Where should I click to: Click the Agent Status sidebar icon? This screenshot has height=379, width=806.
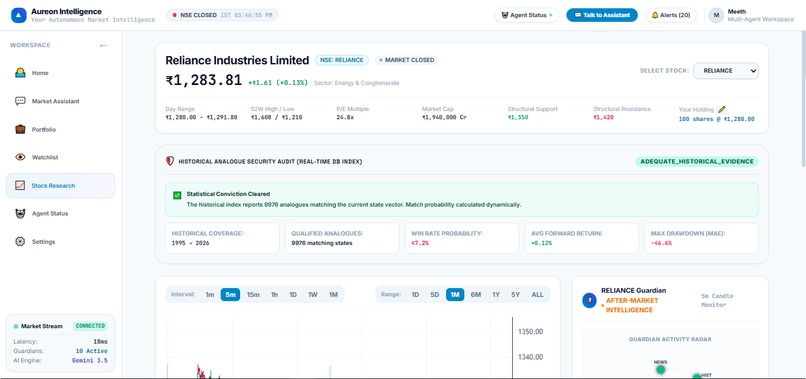(x=20, y=213)
